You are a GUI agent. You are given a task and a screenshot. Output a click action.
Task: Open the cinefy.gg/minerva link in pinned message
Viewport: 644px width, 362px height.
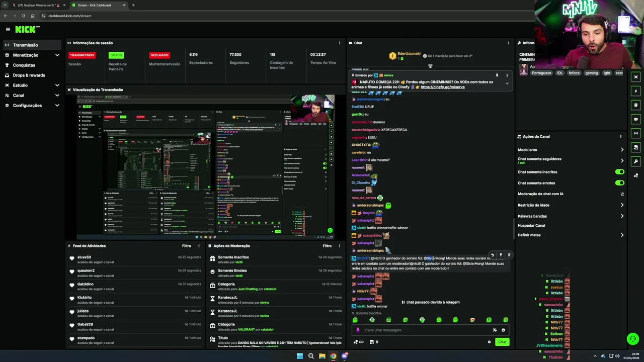(x=442, y=87)
